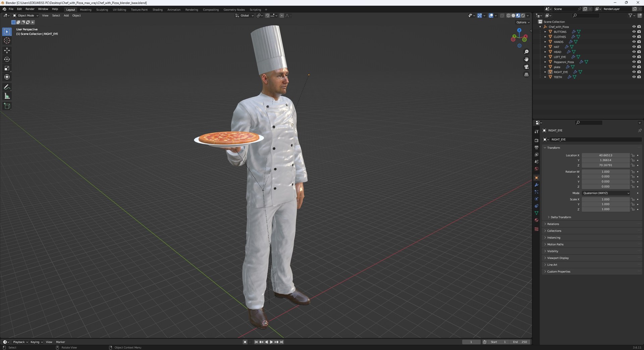Click the End frame field
The width and height of the screenshot is (644, 350).
(x=520, y=342)
